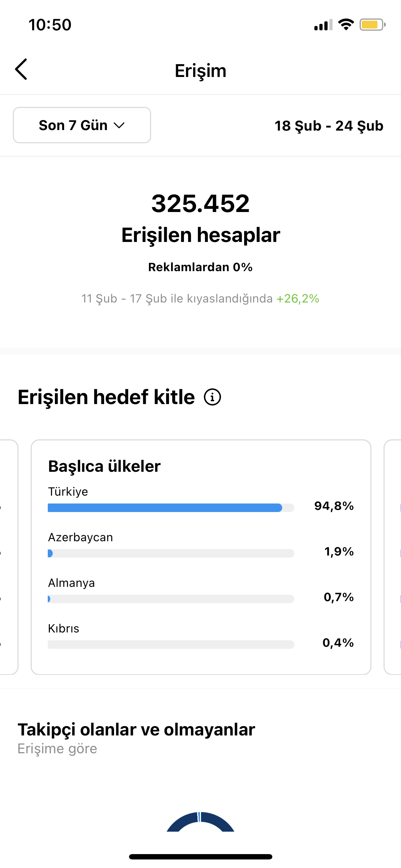The width and height of the screenshot is (401, 868).
Task: Tap the +26,2% comparison text
Action: click(298, 299)
